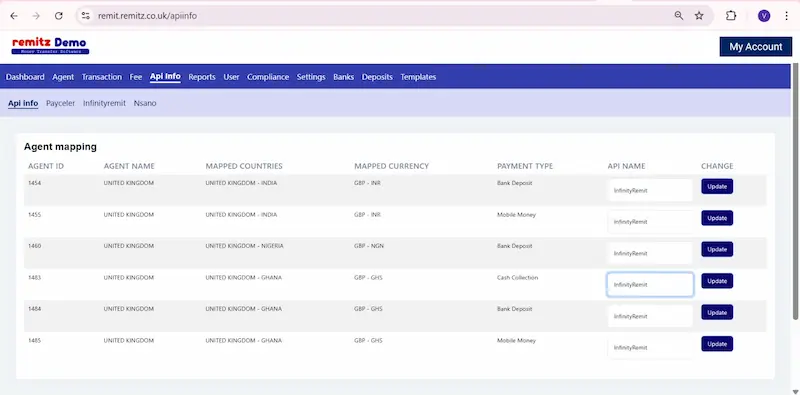Select the Api info sub-tab

coord(23,103)
